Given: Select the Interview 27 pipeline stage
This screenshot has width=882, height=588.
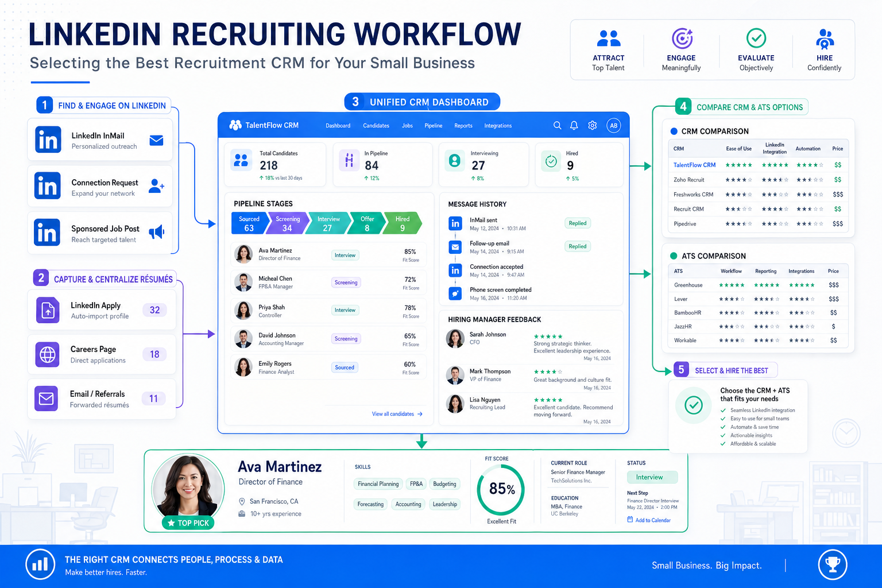Looking at the screenshot, I should pyautogui.click(x=328, y=223).
